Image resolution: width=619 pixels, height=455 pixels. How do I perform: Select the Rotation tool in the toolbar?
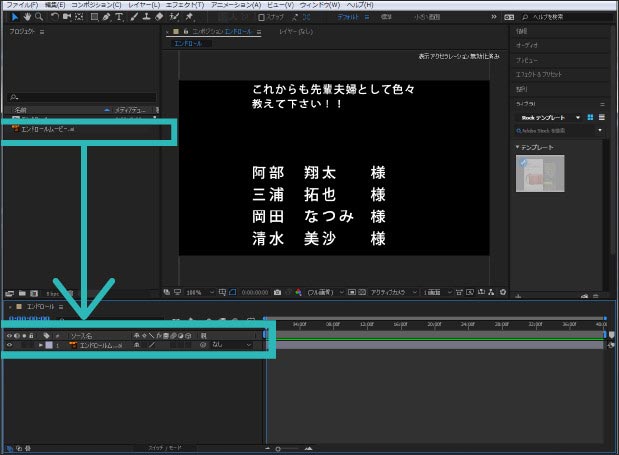[x=54, y=17]
